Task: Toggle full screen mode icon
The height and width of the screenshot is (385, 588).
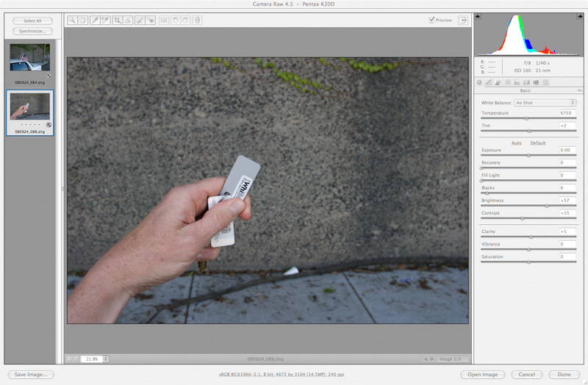Action: pyautogui.click(x=463, y=21)
